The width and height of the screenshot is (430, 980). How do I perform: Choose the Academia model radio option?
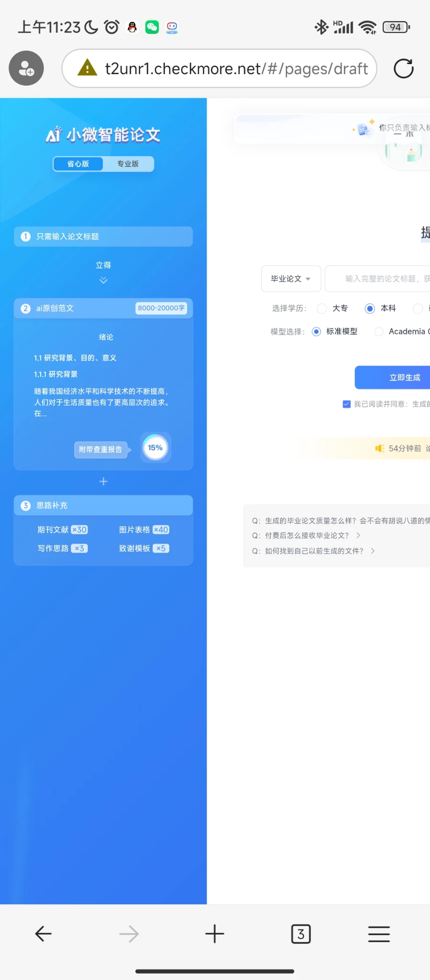379,332
